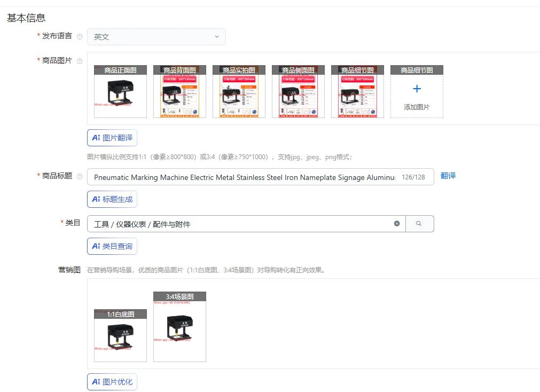Select the 3:4场景图 marketing thumbnail

[179, 327]
